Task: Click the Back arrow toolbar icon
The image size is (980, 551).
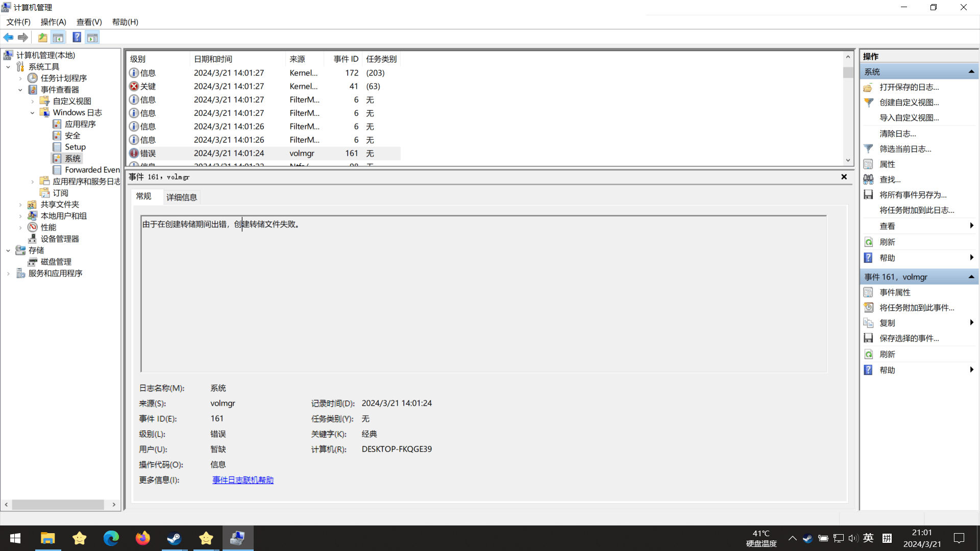Action: pyautogui.click(x=8, y=37)
